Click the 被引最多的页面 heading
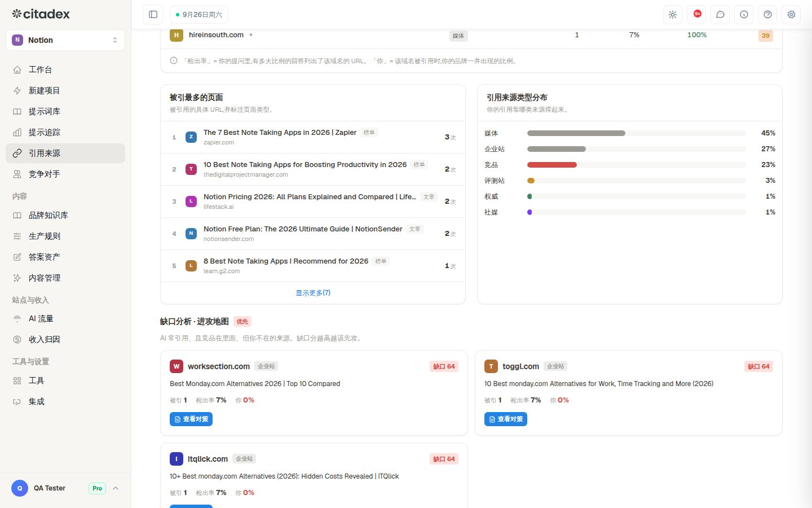The image size is (812, 508). [x=196, y=98]
